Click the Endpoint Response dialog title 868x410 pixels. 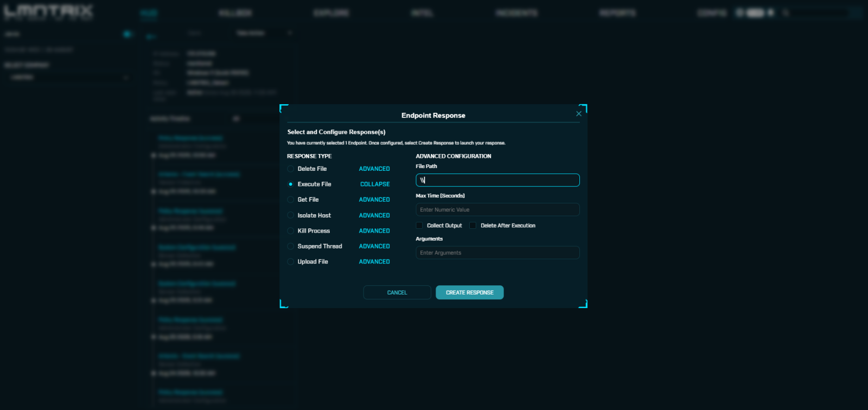pos(433,116)
